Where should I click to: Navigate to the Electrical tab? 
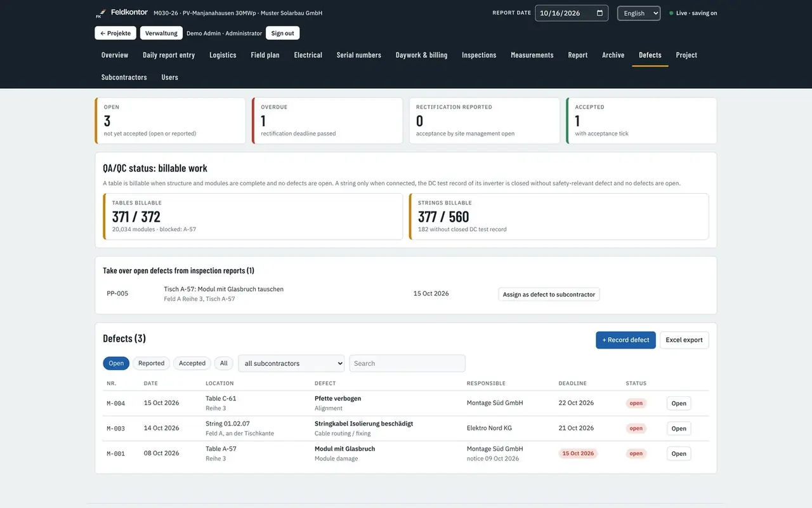(x=308, y=55)
